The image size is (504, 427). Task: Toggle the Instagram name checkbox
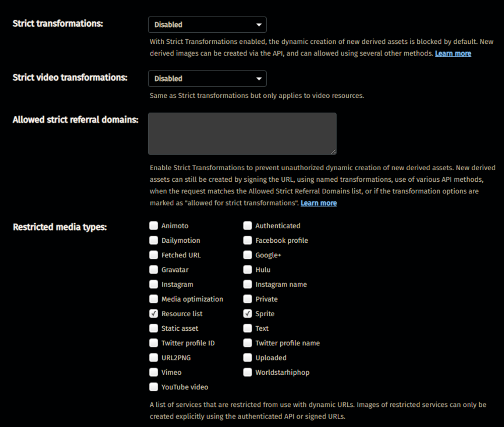point(247,284)
